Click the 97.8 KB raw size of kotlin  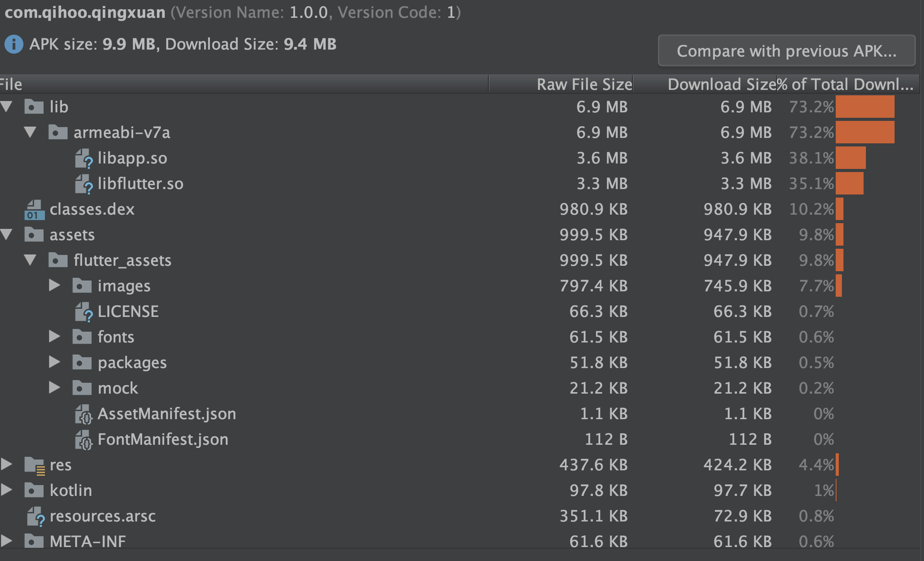pyautogui.click(x=598, y=490)
